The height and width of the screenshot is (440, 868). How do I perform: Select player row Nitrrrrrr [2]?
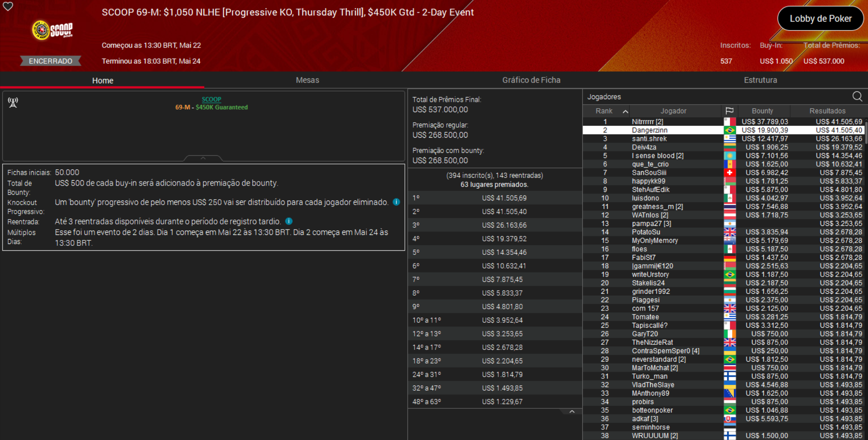click(x=723, y=122)
